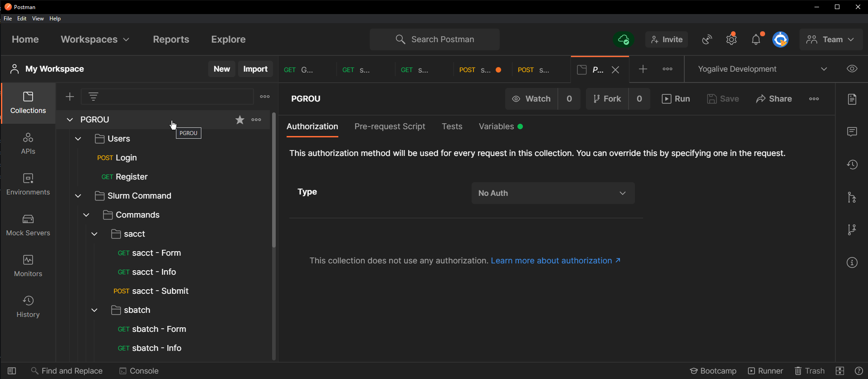
Task: Open the Team dropdown
Action: (830, 39)
